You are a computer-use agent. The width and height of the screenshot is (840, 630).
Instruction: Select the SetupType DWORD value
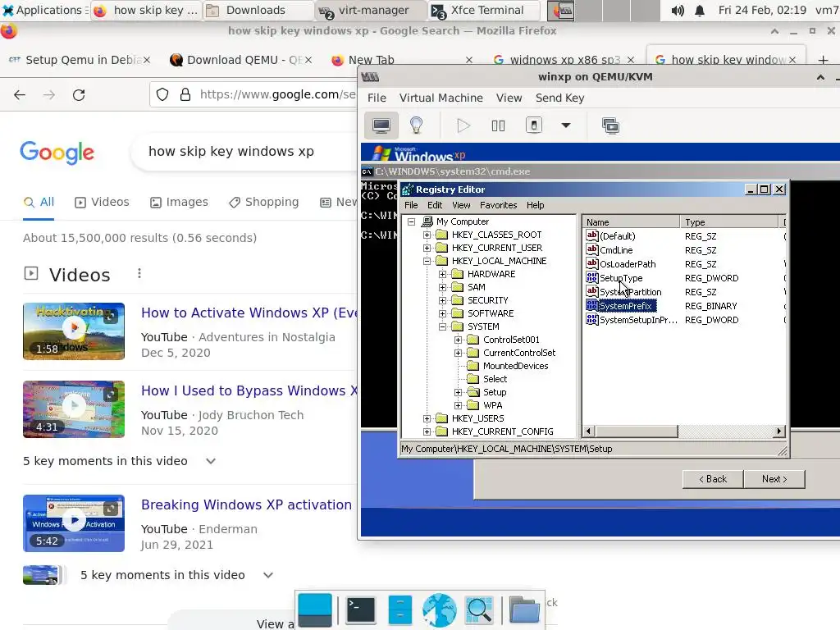tap(621, 278)
